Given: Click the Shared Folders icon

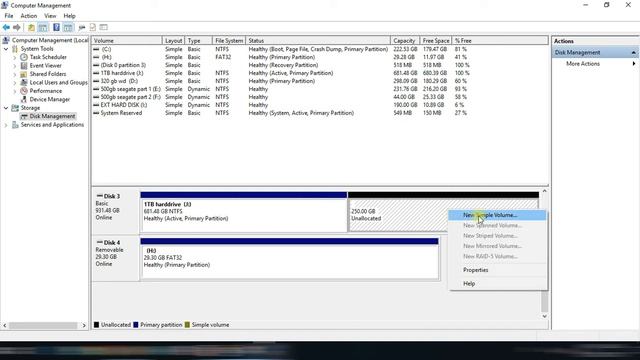Looking at the screenshot, I should (24, 74).
